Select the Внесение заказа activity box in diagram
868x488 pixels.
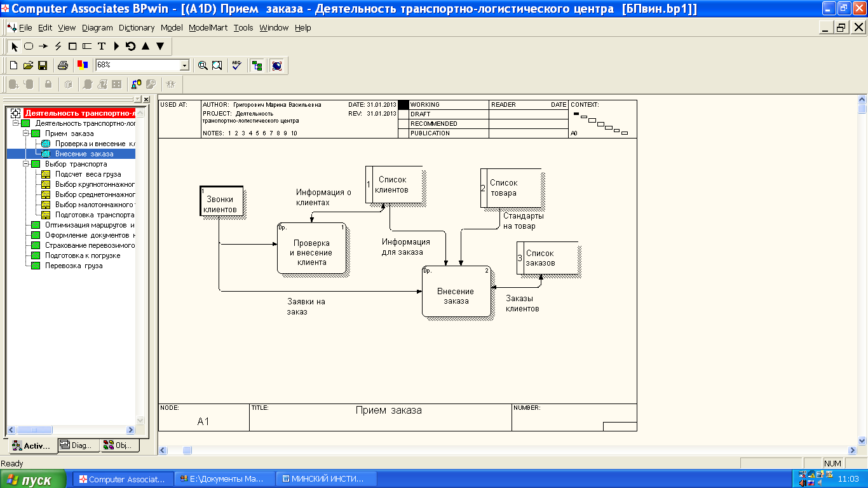[x=456, y=291]
